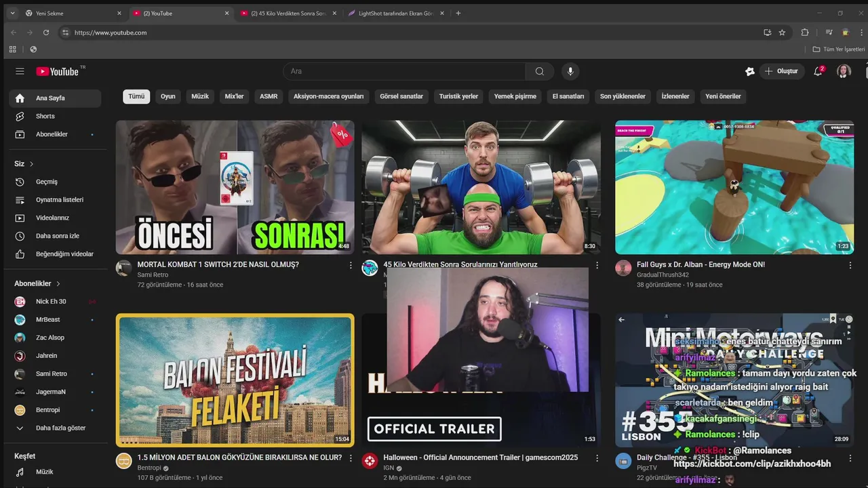Image resolution: width=868 pixels, height=488 pixels.
Task: Open Nick Eh 30 subscription channel
Action: [x=55, y=302]
